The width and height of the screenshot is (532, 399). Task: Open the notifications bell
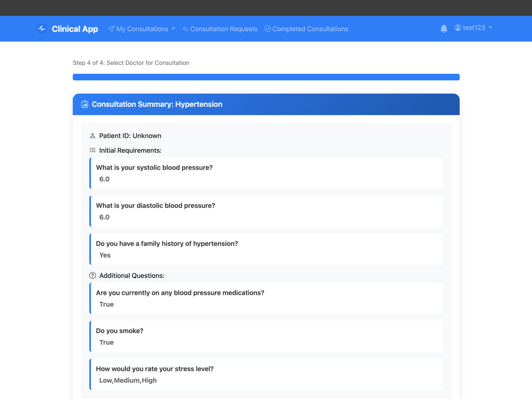[444, 29]
